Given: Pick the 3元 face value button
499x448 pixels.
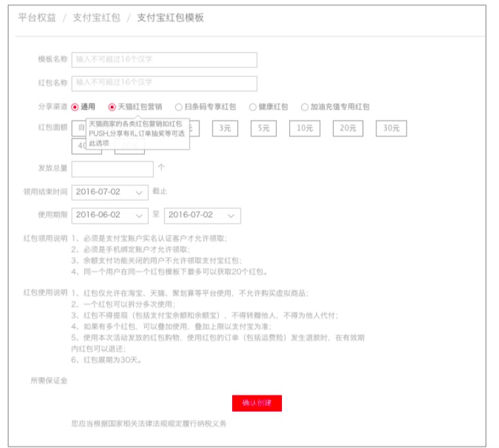Looking at the screenshot, I should [x=225, y=129].
